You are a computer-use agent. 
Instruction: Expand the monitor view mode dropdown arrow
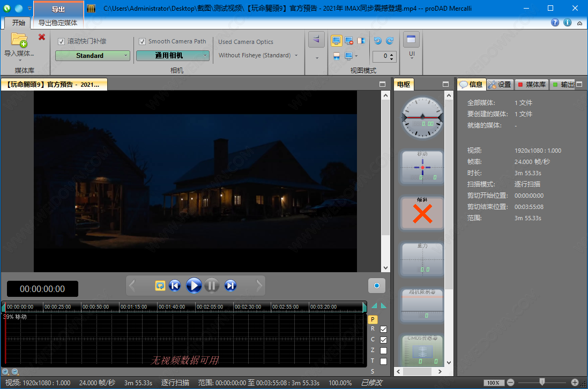click(356, 56)
